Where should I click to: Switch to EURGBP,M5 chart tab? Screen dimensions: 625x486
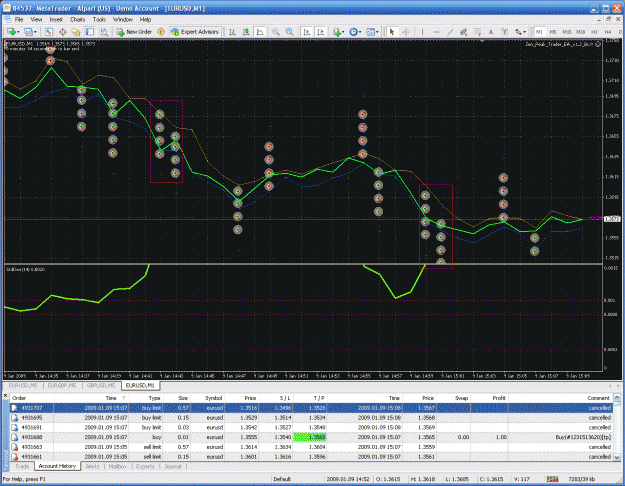(x=62, y=386)
